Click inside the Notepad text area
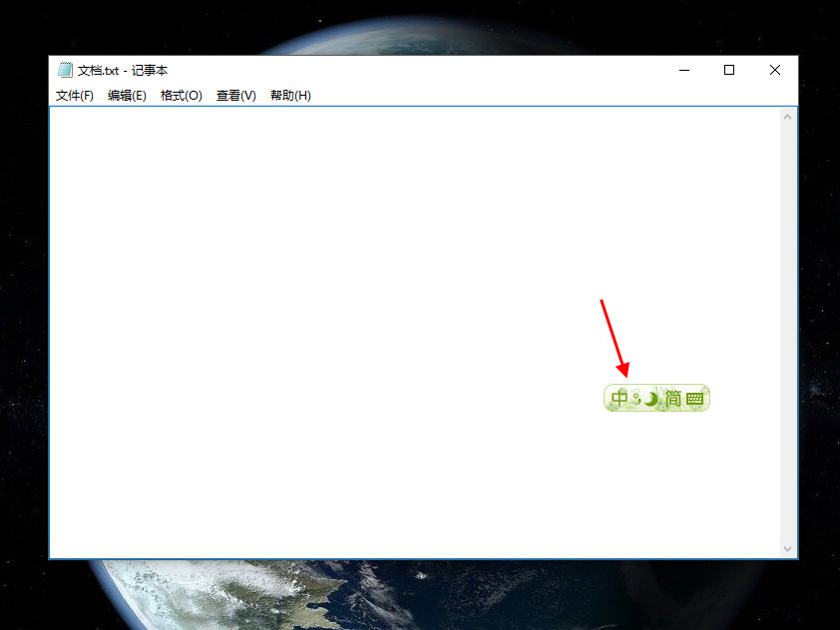 click(415, 332)
